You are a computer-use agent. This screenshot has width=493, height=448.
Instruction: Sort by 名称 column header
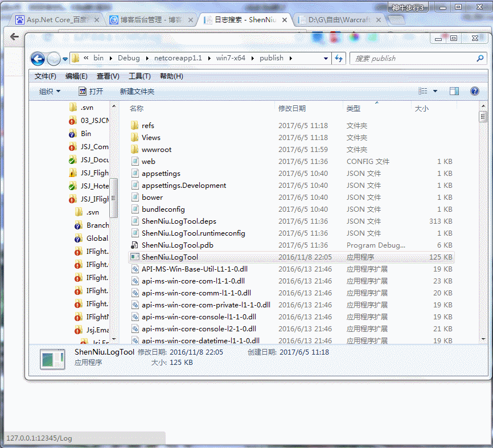tap(137, 109)
